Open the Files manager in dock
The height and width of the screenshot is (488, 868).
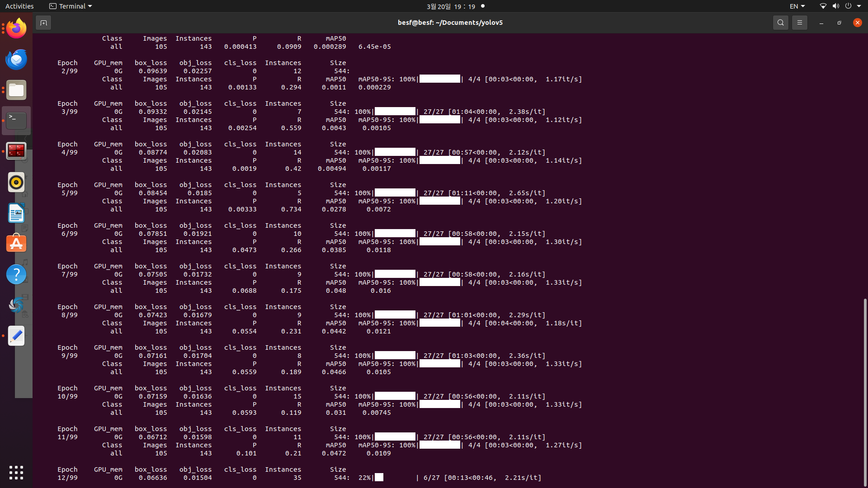tap(16, 90)
